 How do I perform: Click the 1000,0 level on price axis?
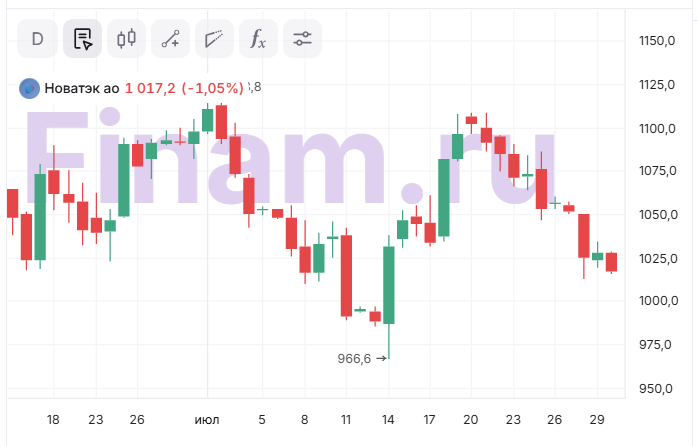(x=658, y=301)
